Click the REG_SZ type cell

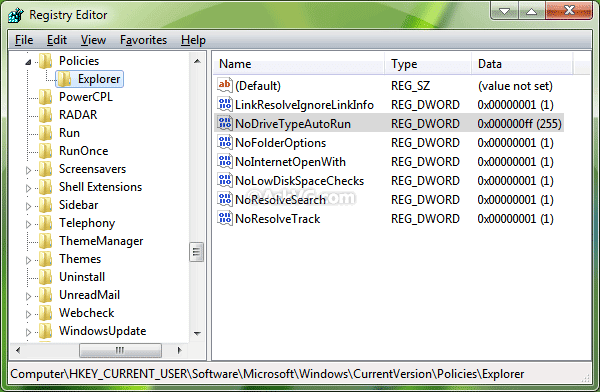tap(410, 86)
